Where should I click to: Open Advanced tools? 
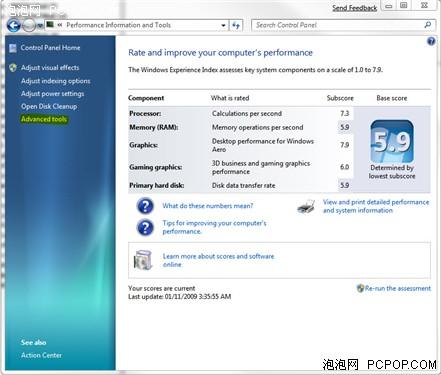coord(44,119)
